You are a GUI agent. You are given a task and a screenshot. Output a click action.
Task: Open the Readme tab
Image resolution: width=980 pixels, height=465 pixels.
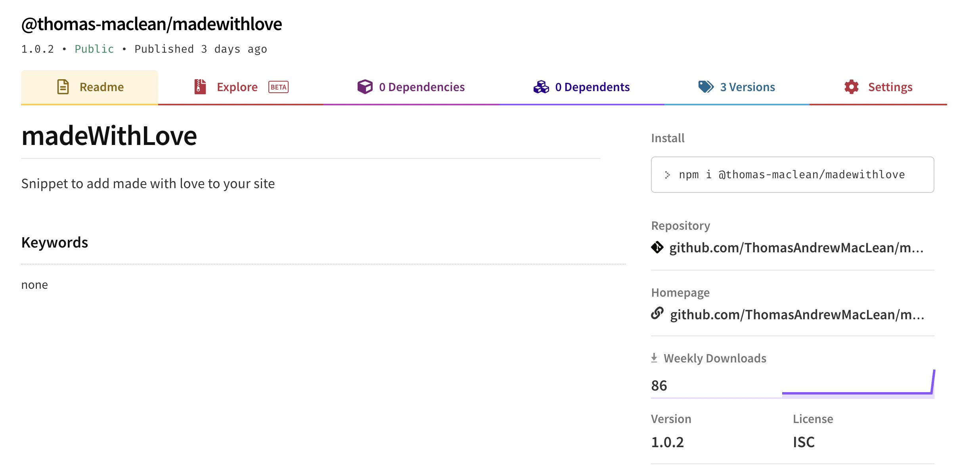tap(90, 87)
